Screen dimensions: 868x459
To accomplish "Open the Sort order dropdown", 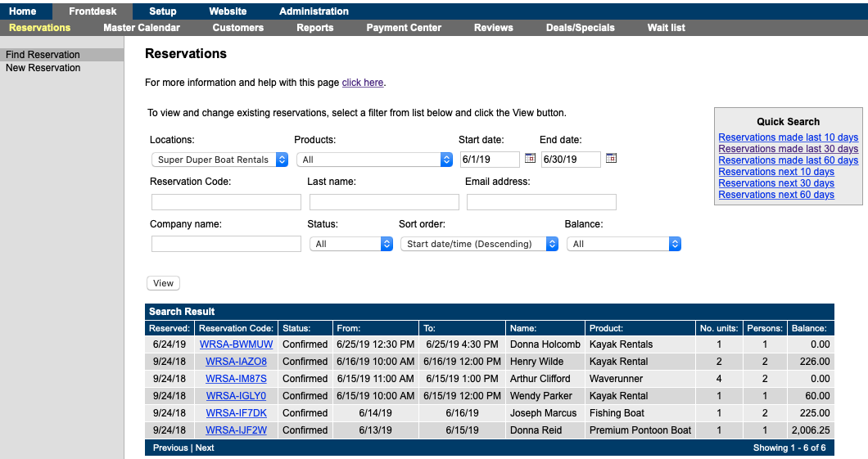I will click(479, 244).
